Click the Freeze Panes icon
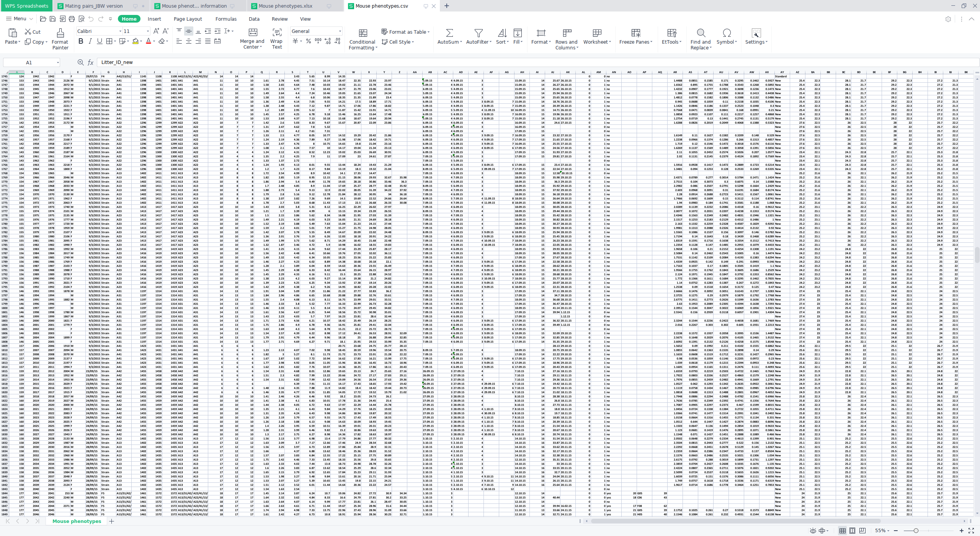 tap(635, 33)
